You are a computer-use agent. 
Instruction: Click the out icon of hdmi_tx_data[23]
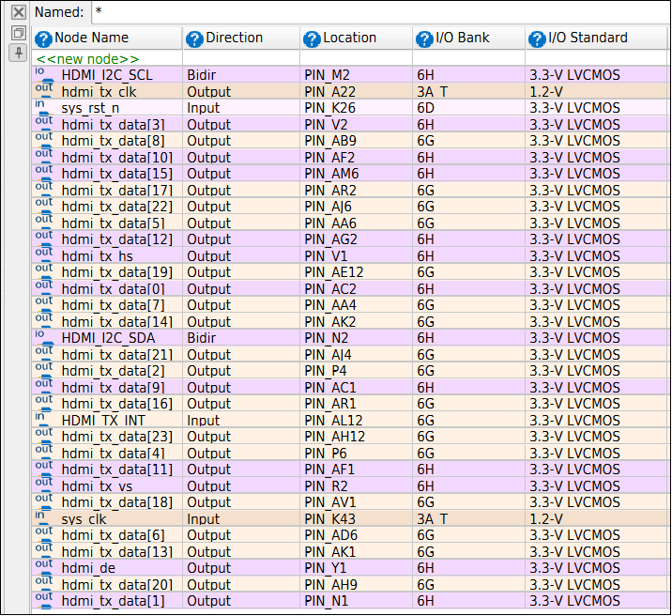44,436
